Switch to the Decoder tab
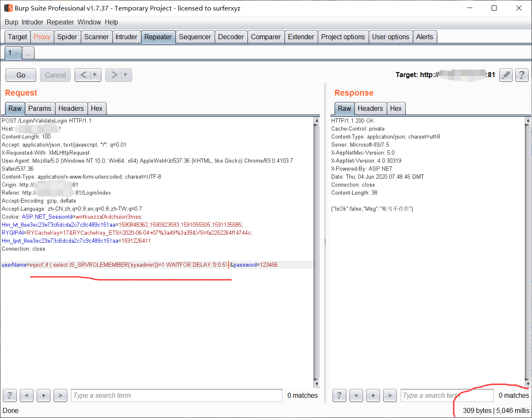 pos(231,37)
